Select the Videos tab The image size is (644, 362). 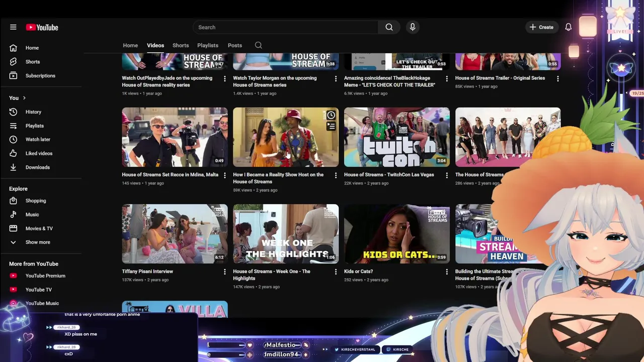155,45
